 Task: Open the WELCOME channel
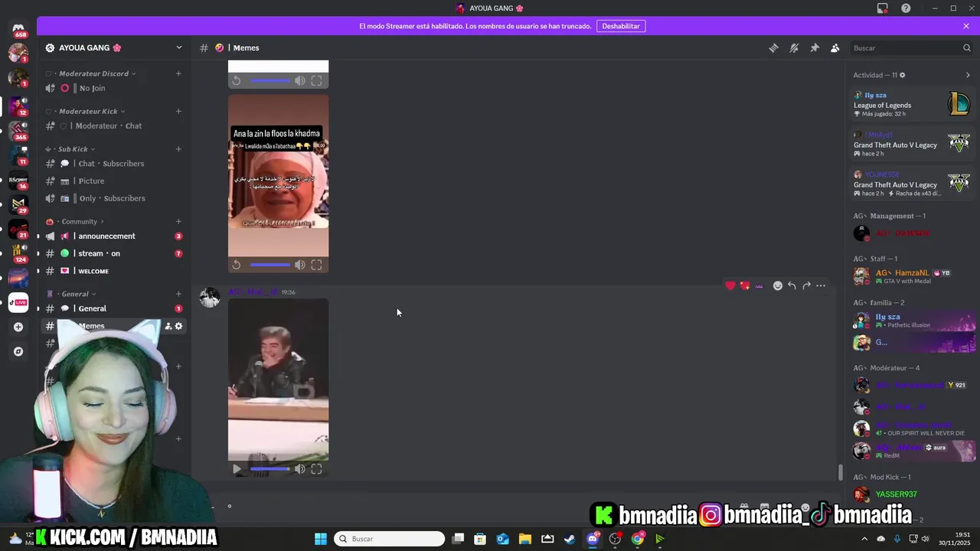(113, 271)
